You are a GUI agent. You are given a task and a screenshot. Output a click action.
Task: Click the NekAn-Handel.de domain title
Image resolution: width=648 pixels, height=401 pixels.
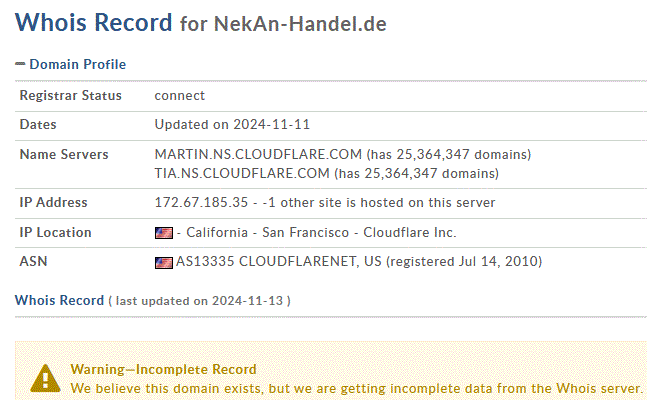pos(300,24)
